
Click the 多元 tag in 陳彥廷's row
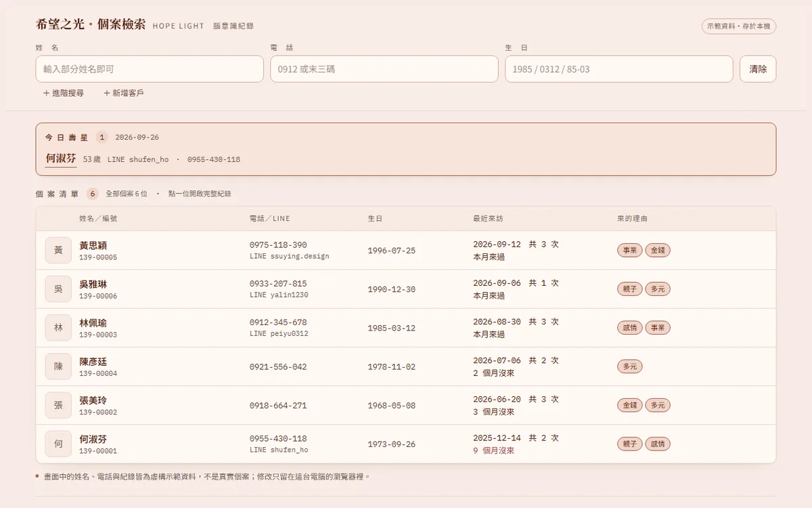coord(630,366)
